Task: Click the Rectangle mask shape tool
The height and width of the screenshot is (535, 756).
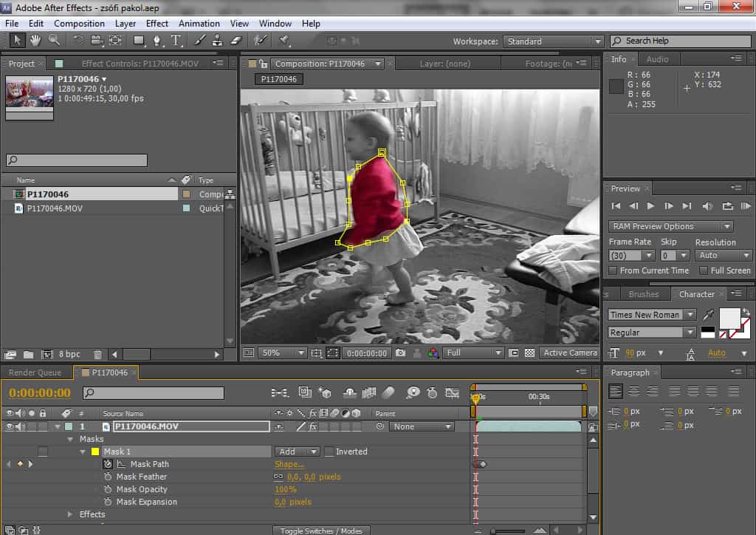Action: 138,41
